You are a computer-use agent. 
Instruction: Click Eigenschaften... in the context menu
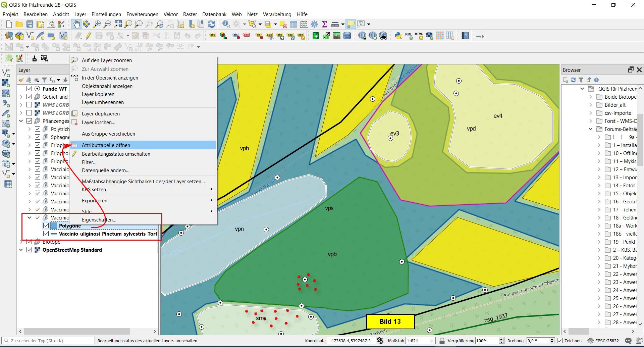tap(99, 220)
